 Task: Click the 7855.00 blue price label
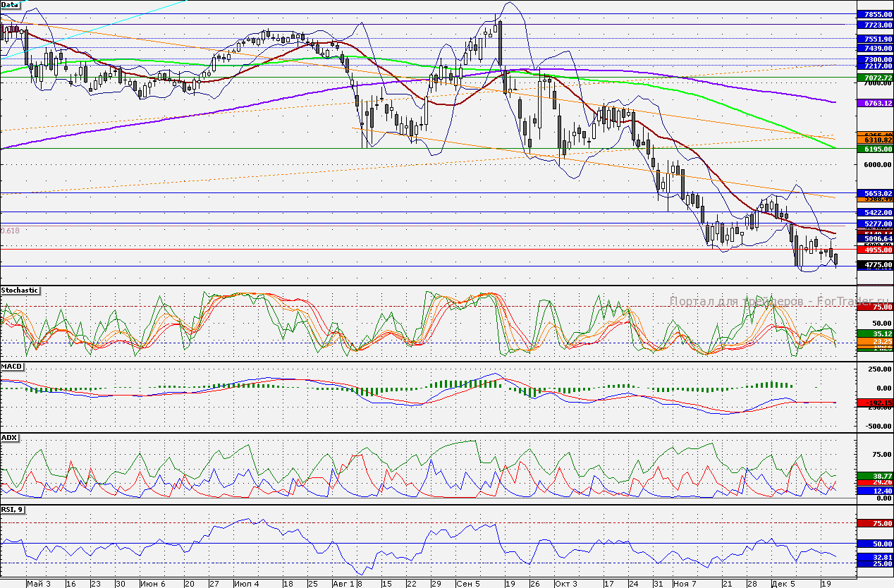(874, 14)
